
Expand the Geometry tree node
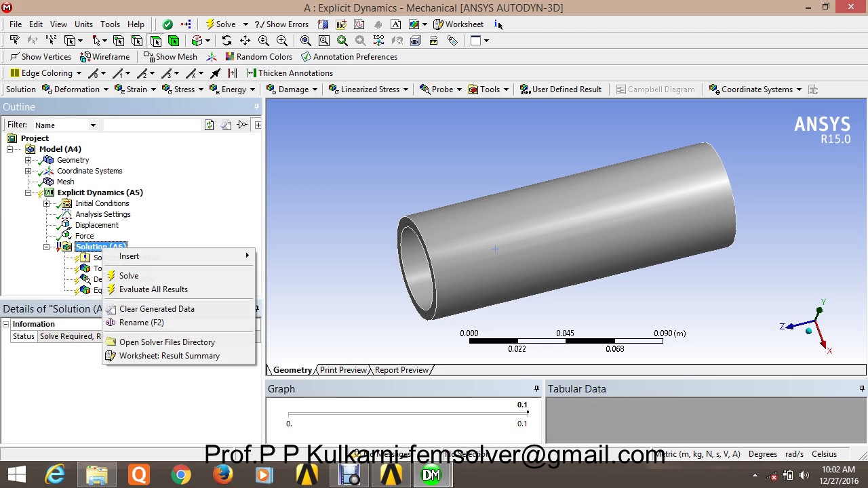click(x=28, y=160)
